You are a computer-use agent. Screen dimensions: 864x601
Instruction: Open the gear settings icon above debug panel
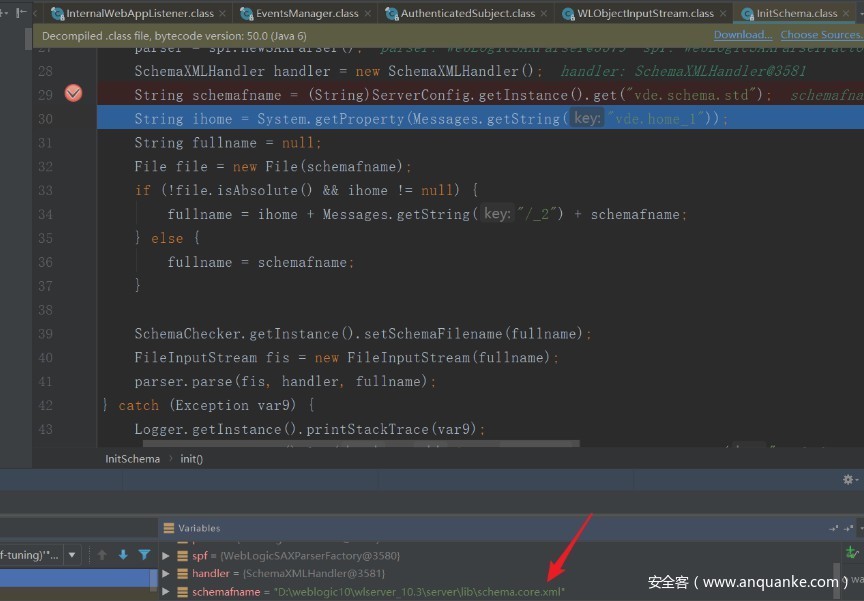pos(848,480)
